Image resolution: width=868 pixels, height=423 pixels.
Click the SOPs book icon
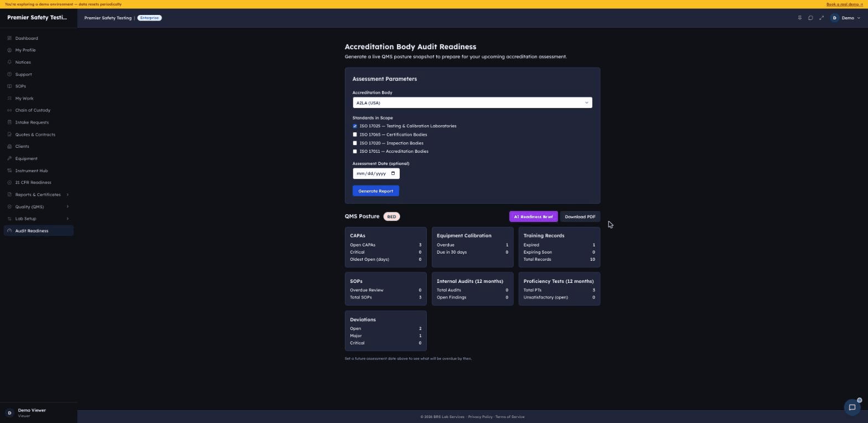9,86
